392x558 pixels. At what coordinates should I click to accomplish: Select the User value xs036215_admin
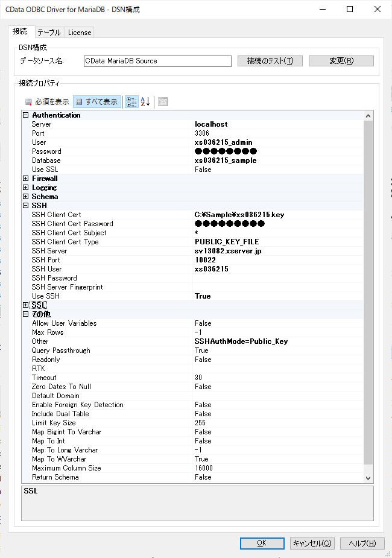pyautogui.click(x=223, y=142)
